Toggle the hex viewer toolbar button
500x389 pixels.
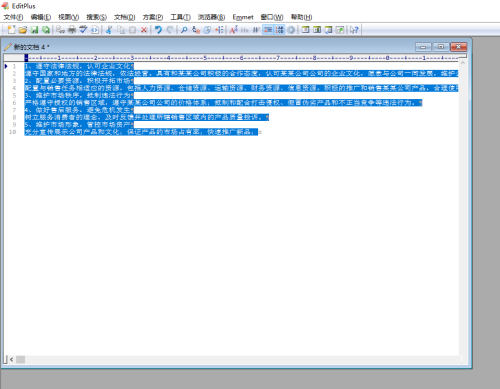click(244, 30)
